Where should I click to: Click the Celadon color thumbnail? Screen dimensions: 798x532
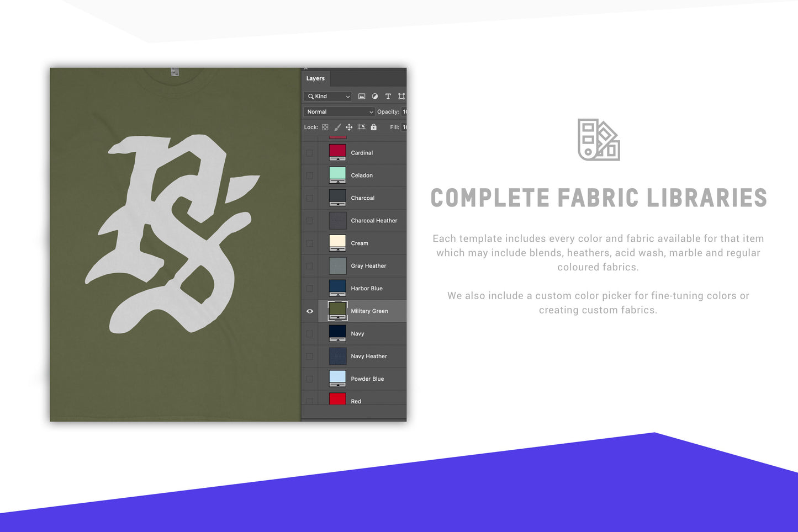coord(337,175)
